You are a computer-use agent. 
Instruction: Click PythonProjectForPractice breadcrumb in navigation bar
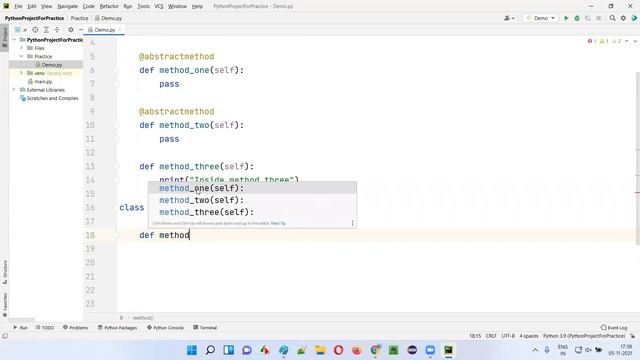pos(34,18)
